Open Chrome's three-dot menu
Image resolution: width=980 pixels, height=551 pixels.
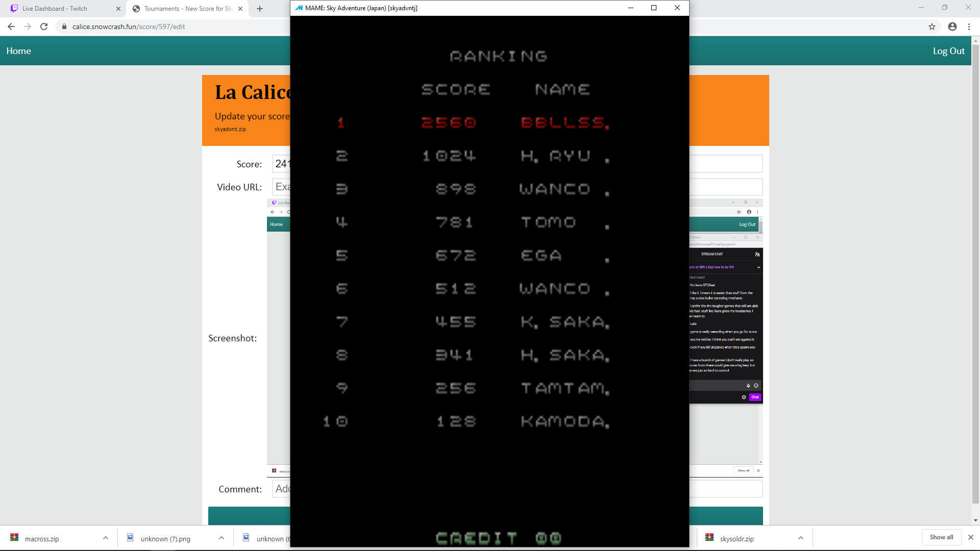(x=969, y=27)
